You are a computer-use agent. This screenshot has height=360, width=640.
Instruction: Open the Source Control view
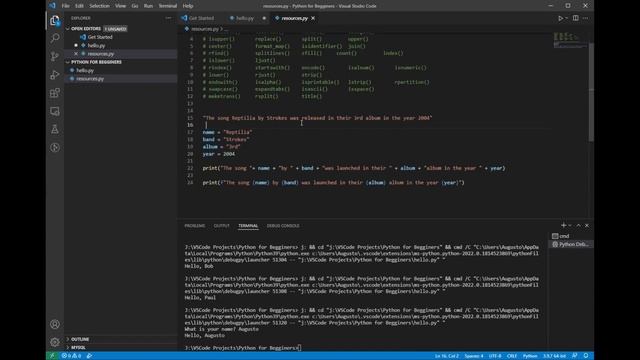[x=55, y=56]
